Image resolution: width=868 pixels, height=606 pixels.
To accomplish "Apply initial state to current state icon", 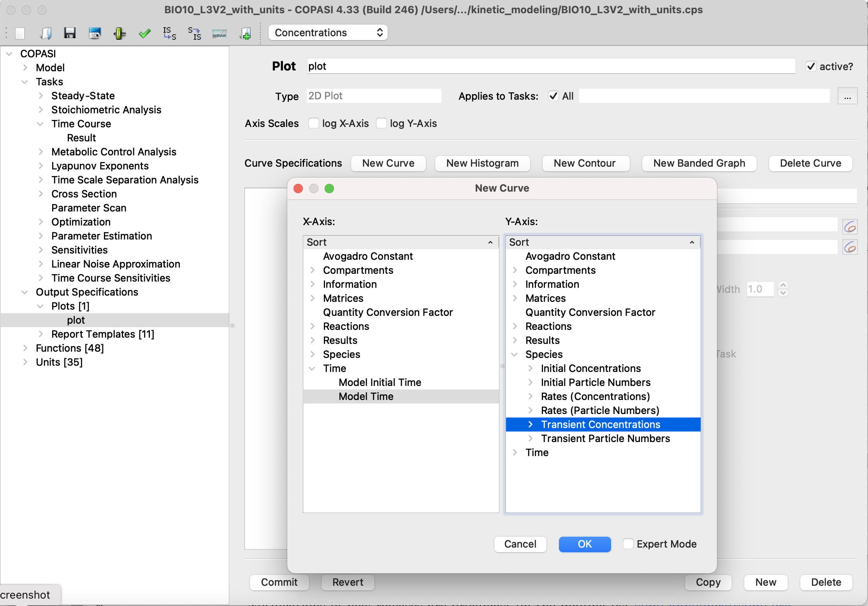I will click(x=169, y=33).
